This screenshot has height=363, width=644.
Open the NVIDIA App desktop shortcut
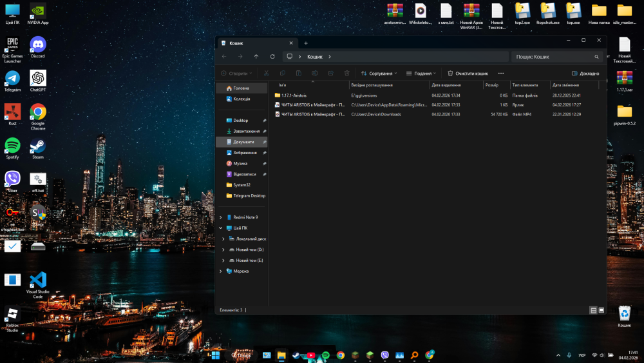(x=38, y=14)
